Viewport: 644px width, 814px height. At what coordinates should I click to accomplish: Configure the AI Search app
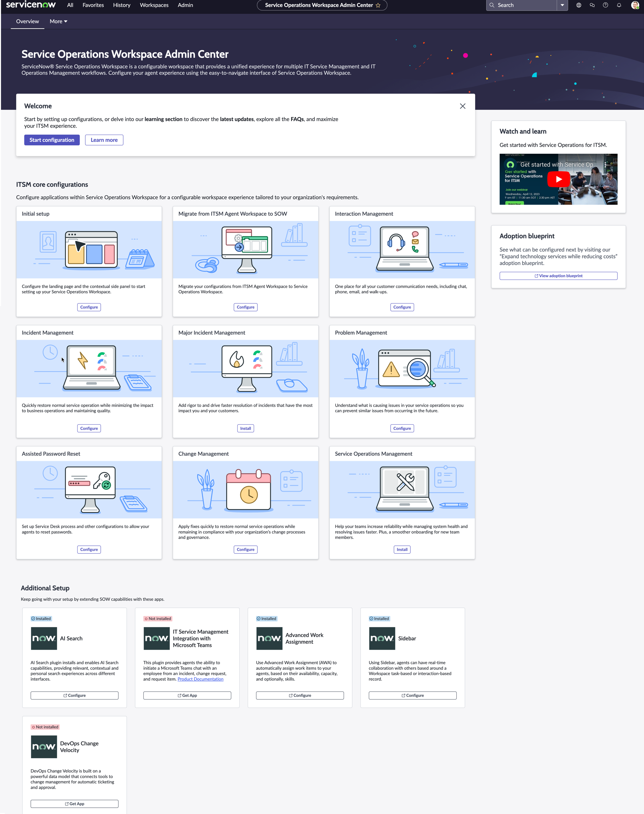(x=74, y=695)
